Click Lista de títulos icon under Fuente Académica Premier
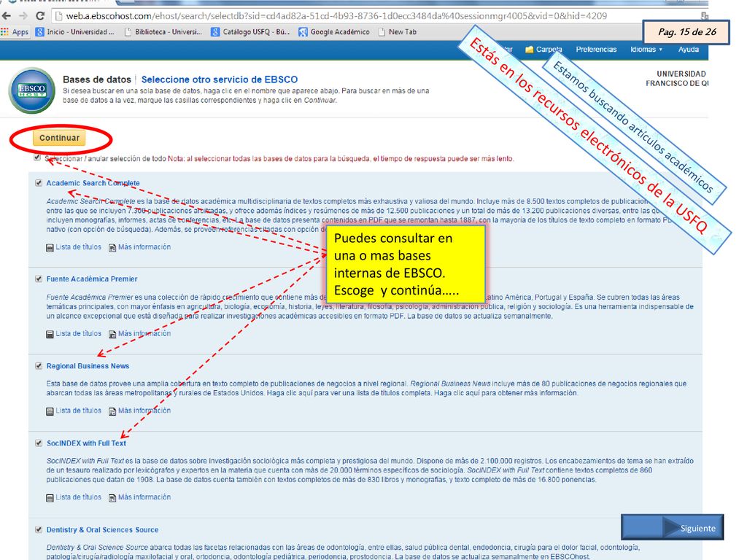 click(x=50, y=334)
